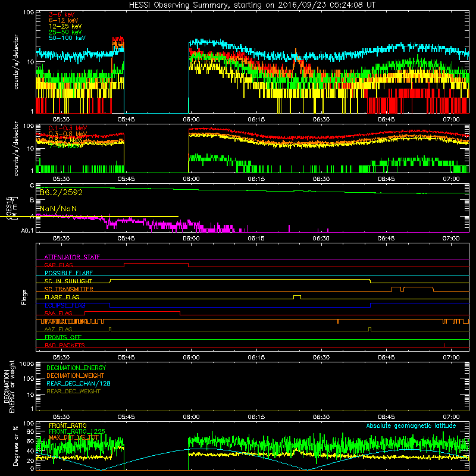Click 06:30 tick label under the GOES panel
Image resolution: width=476 pixels, height=476 pixels.
click(x=321, y=239)
